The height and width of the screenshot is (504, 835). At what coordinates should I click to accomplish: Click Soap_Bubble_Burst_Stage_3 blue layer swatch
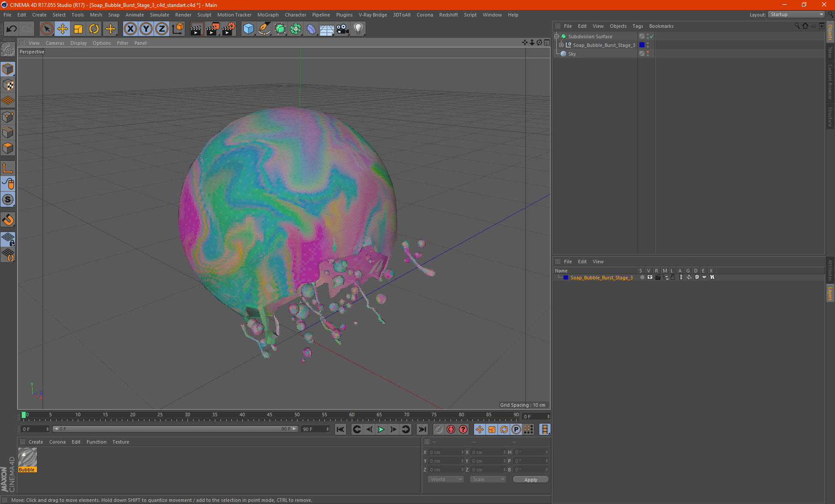tap(641, 45)
